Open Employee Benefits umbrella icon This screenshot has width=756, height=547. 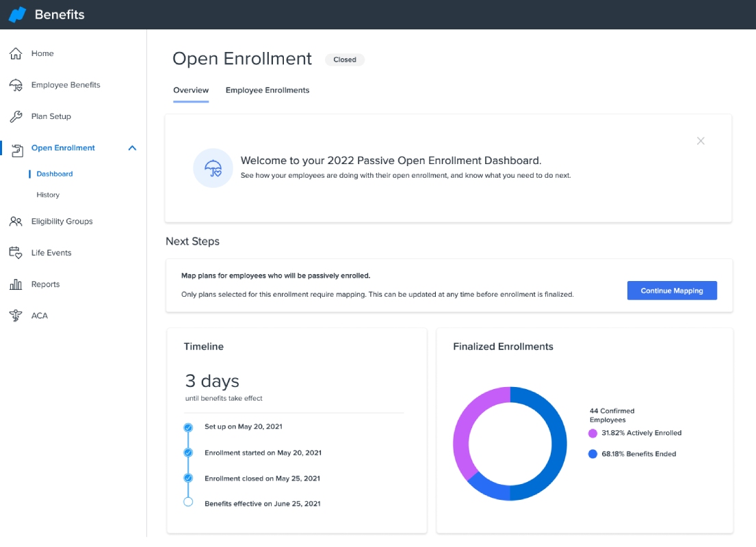pyautogui.click(x=16, y=85)
